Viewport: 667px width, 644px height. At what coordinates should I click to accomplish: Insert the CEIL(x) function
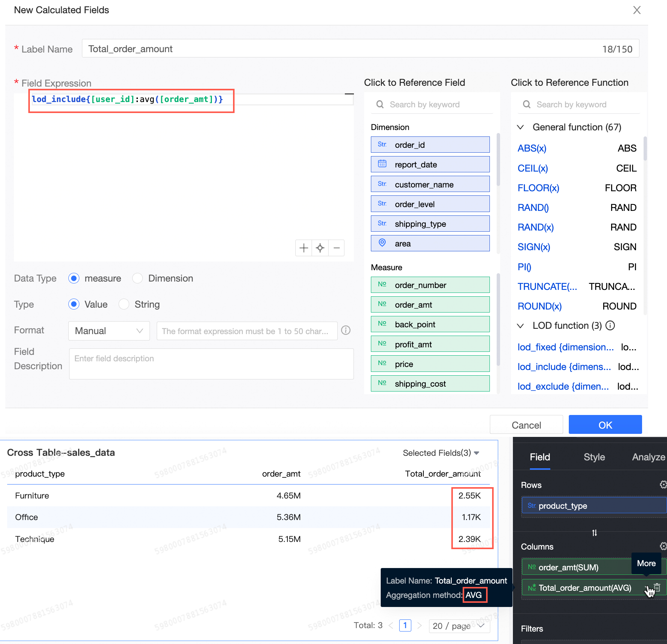coord(533,168)
